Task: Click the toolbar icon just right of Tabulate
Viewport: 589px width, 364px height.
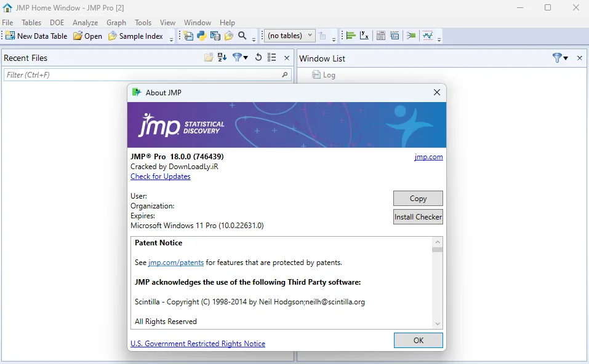Action: point(395,36)
